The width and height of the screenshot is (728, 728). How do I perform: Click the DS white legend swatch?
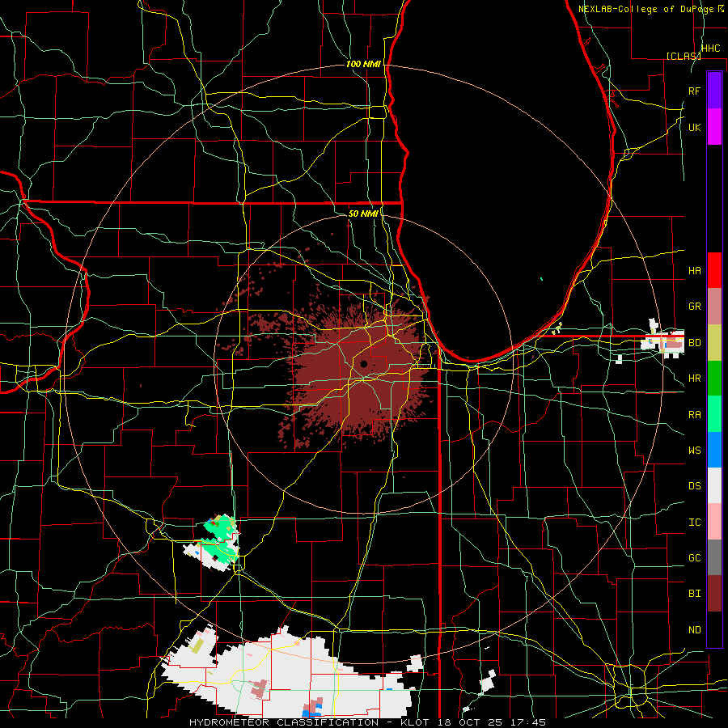[714, 485]
